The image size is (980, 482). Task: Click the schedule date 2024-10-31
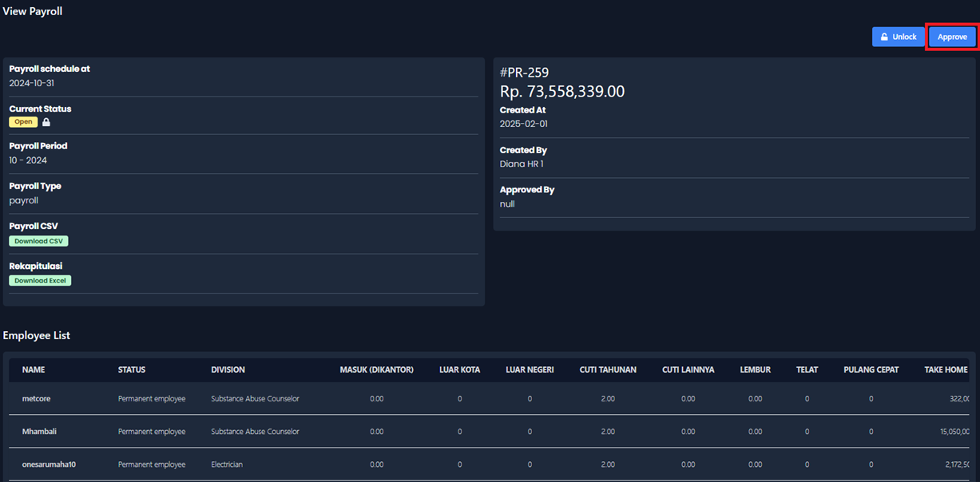32,83
